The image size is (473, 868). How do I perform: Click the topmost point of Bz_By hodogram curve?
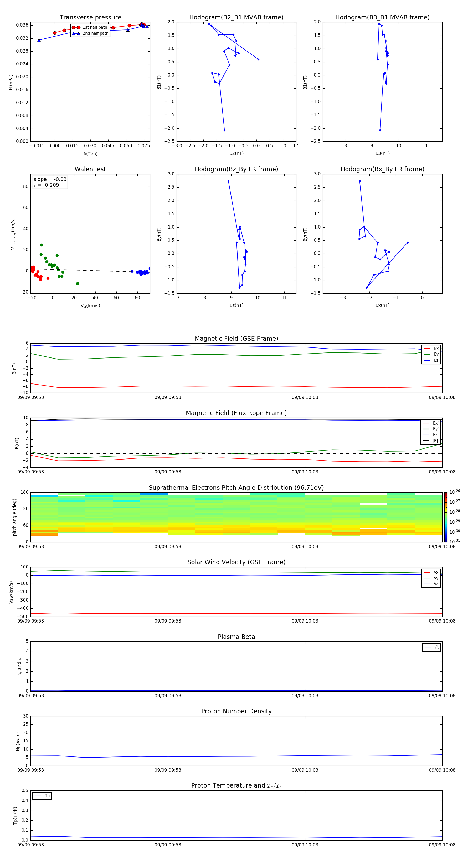coord(229,181)
